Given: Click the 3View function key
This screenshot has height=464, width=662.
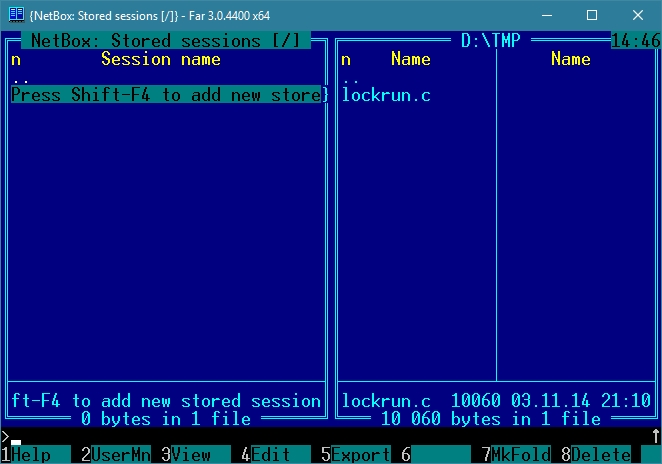Looking at the screenshot, I should [x=195, y=455].
